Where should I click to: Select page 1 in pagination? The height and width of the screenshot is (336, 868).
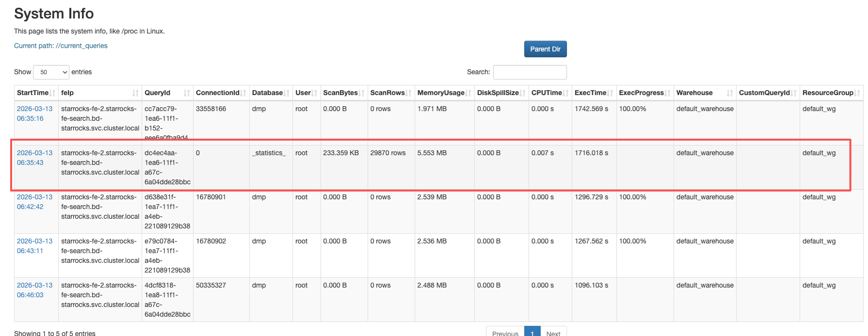point(532,333)
